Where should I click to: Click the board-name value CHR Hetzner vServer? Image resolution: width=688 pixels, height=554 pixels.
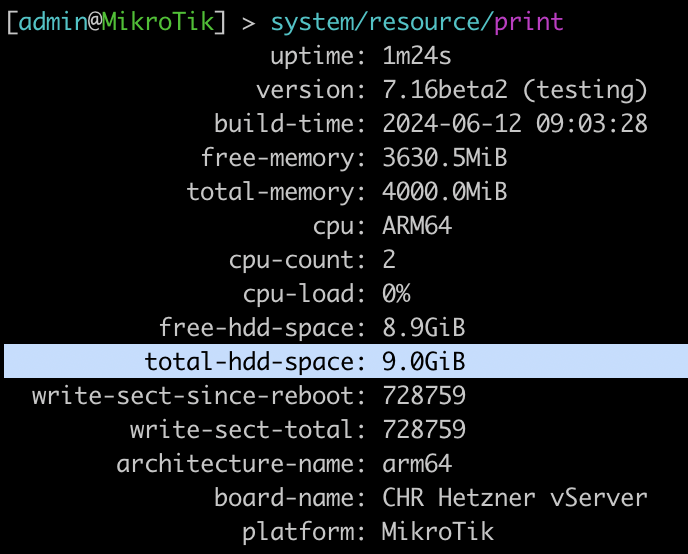tap(515, 498)
